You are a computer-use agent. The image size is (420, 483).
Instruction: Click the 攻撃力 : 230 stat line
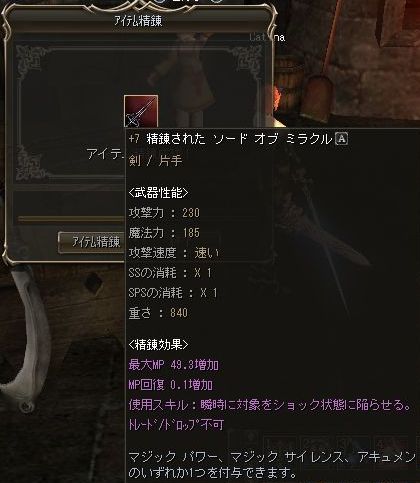point(164,213)
